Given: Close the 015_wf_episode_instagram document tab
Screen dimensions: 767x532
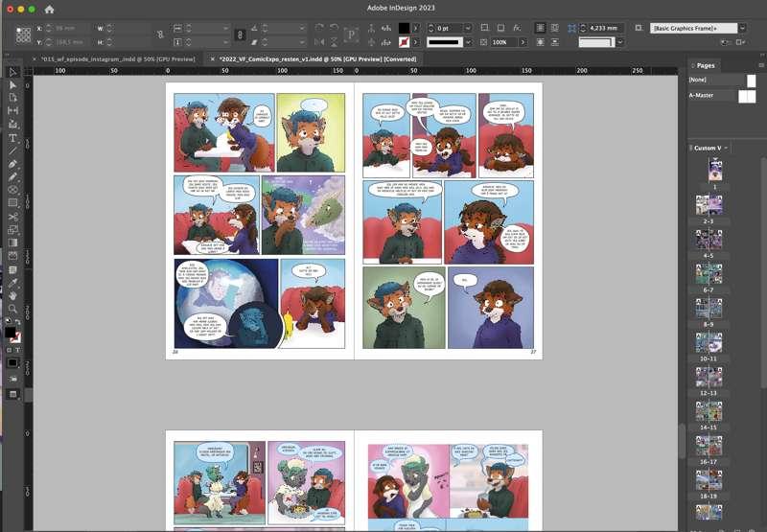Looking at the screenshot, I should click(x=34, y=58).
